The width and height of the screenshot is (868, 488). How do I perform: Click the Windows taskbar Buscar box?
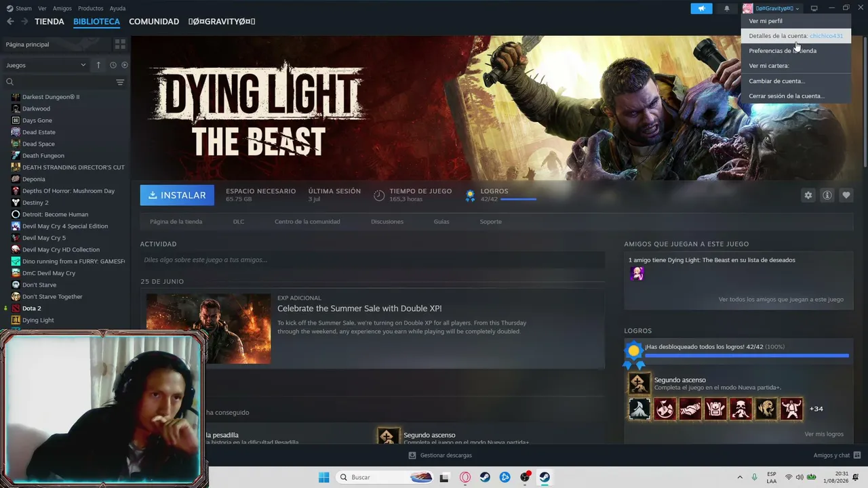coord(385,477)
